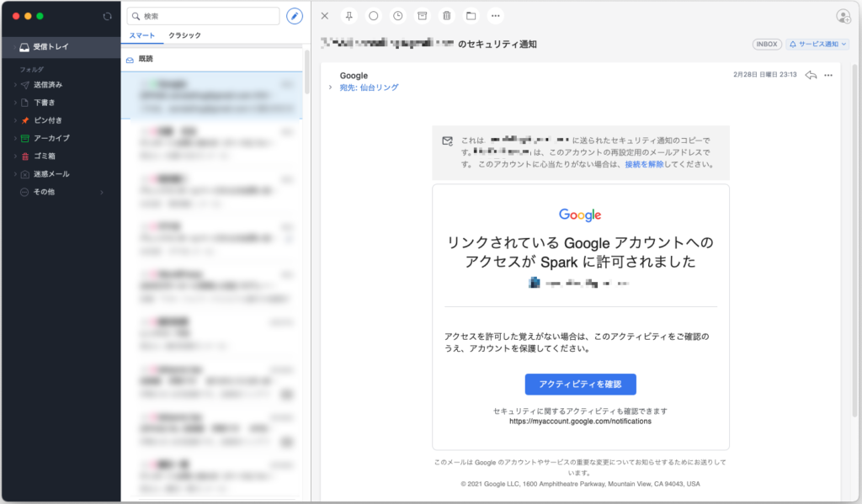The image size is (862, 504).
Task: Archive the email using the box icon
Action: click(423, 16)
